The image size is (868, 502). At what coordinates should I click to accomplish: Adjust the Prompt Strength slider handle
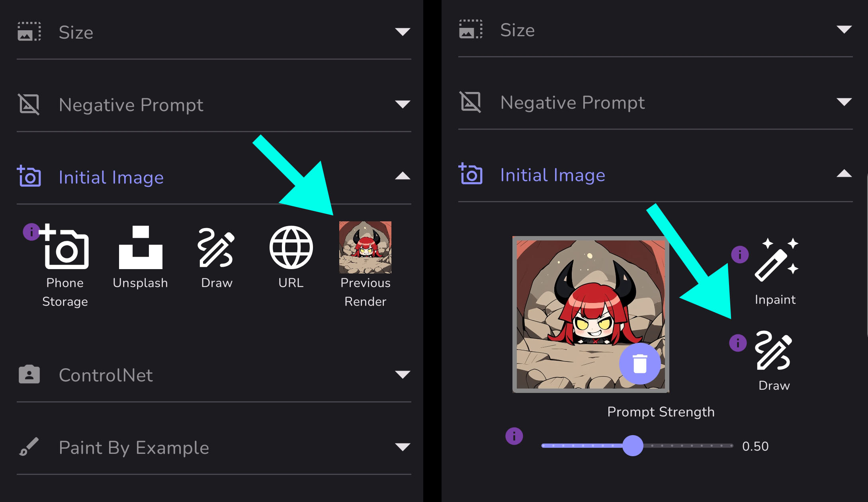(633, 445)
